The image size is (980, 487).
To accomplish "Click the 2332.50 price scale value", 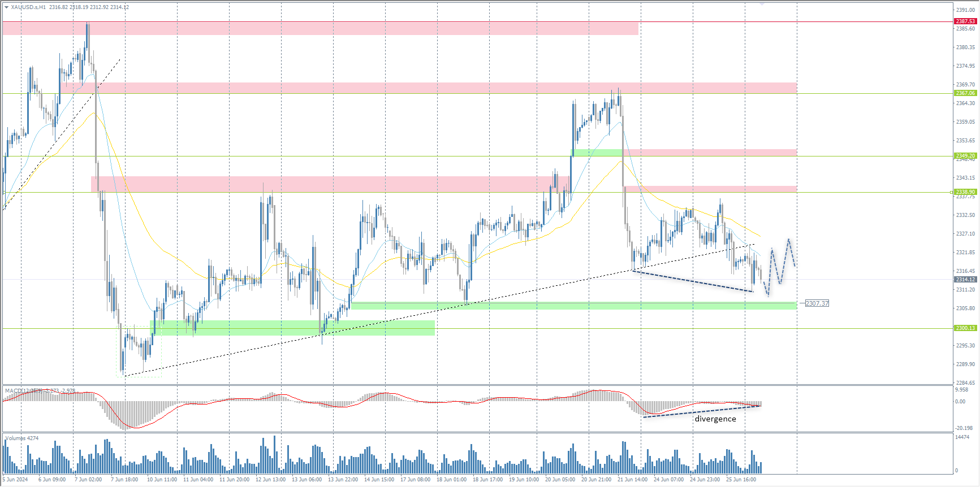I will [x=965, y=215].
